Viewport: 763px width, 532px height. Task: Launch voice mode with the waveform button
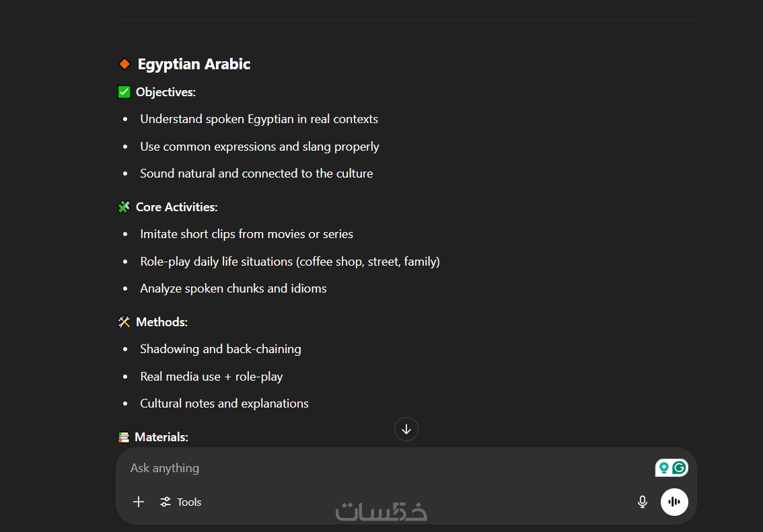[x=674, y=502]
